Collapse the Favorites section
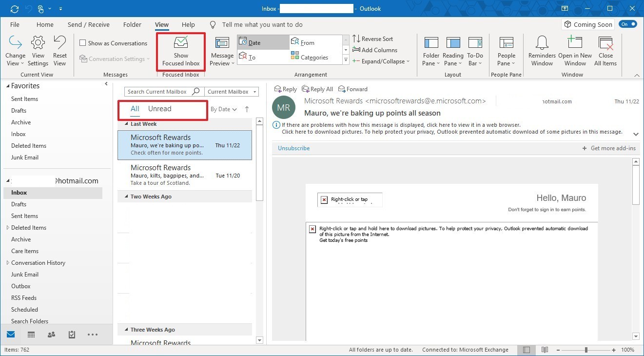The width and height of the screenshot is (644, 356). pos(7,86)
